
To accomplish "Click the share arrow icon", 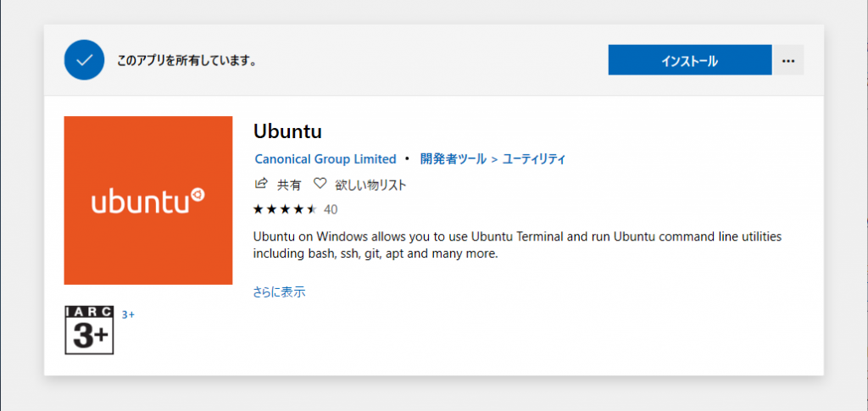I will [x=261, y=184].
